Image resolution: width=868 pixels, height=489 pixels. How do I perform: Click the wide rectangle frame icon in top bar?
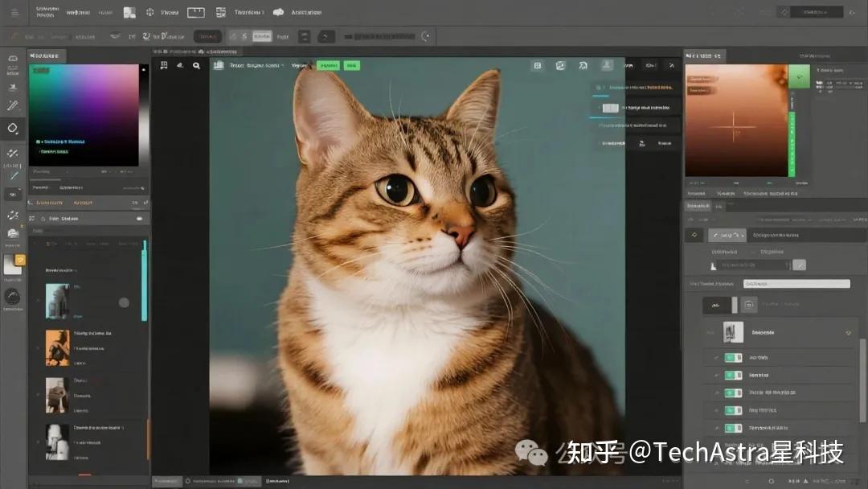[196, 12]
